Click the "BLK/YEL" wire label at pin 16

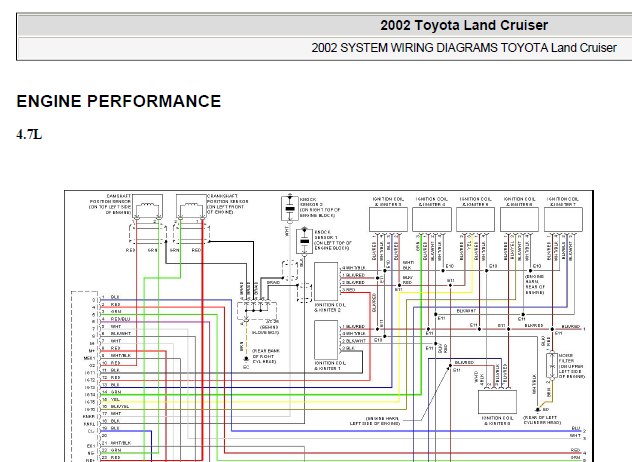120,406
